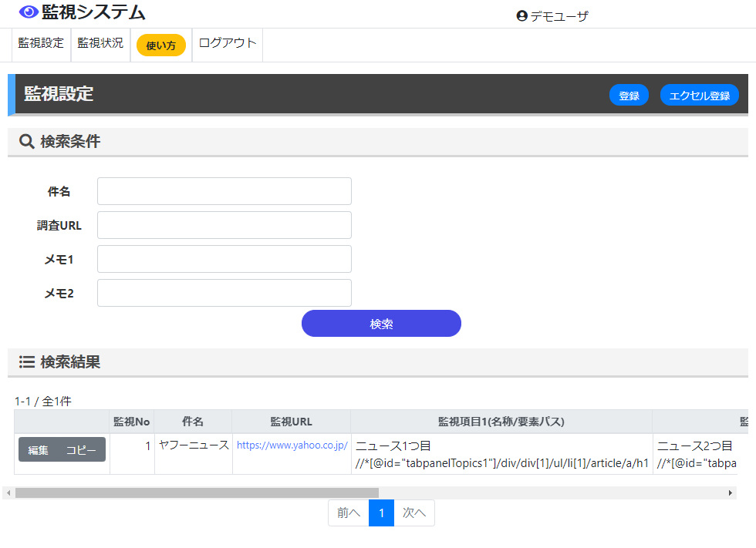Click the 1-1 / 全1件 count text
Viewport: 756px width, 548px height.
click(x=43, y=401)
